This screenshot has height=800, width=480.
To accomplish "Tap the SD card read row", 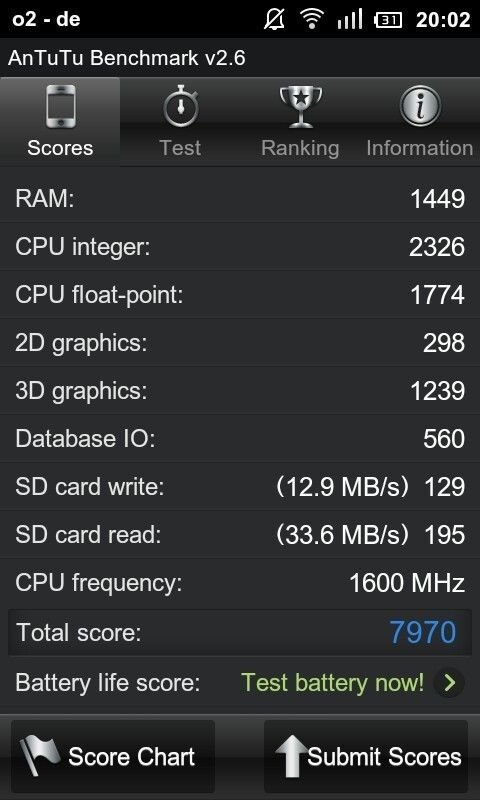I will [240, 535].
